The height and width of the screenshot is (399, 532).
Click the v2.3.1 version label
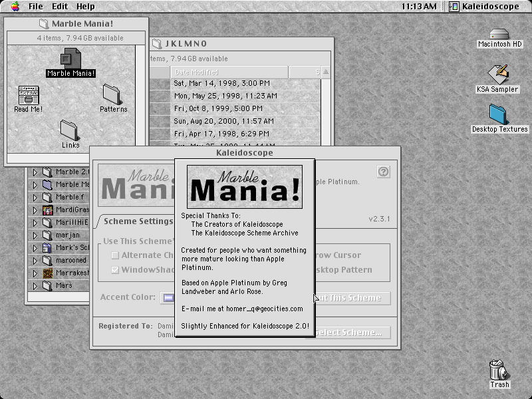[379, 219]
